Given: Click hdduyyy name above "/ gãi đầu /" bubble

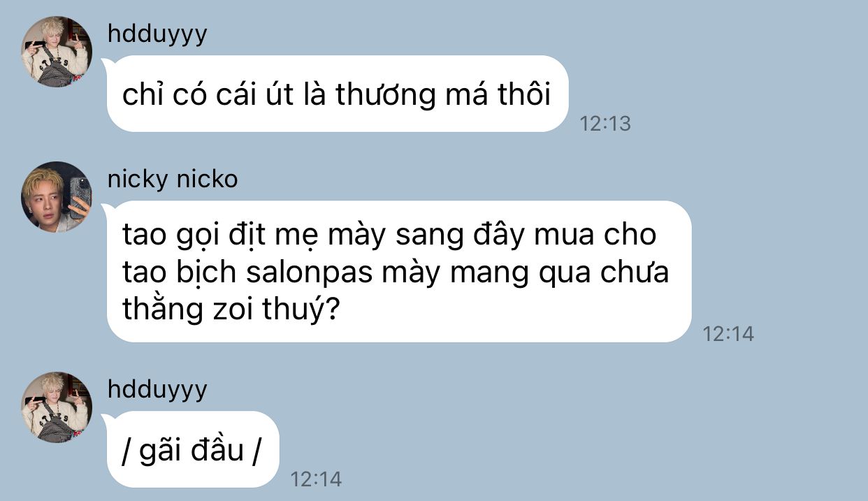Looking at the screenshot, I should (157, 389).
